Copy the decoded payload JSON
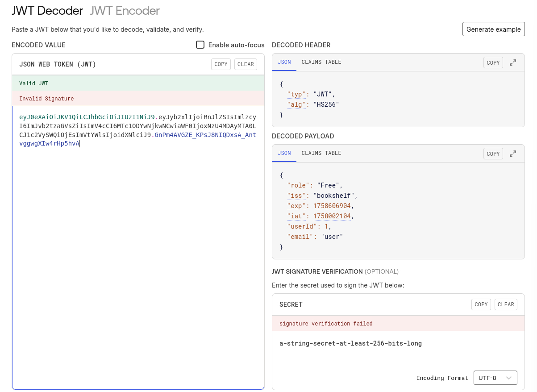This screenshot has width=537, height=392. tap(493, 154)
